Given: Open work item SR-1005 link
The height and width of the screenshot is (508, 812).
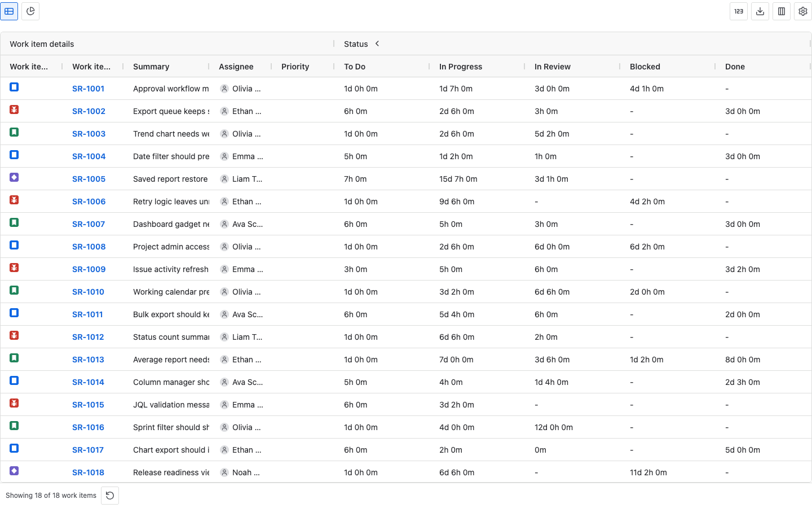Looking at the screenshot, I should point(89,179).
